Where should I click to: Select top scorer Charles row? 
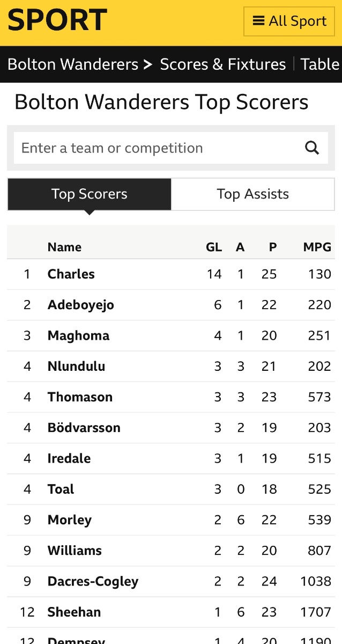point(71,274)
